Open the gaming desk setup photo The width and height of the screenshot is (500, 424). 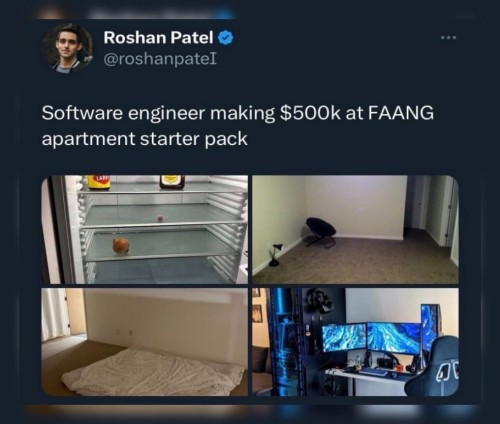(355, 342)
